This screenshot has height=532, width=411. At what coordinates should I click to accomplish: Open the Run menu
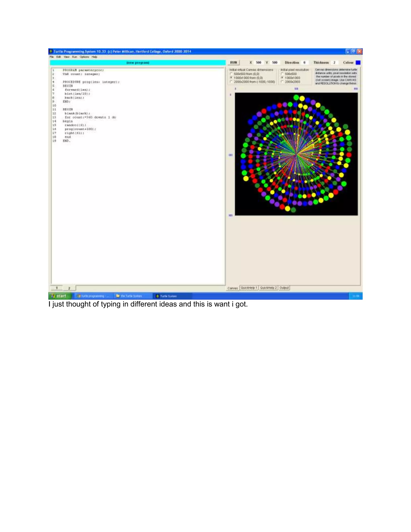click(74, 57)
